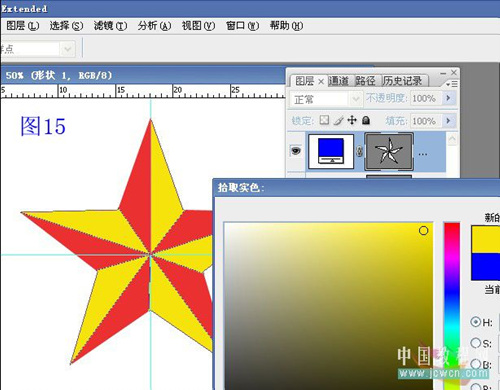The height and width of the screenshot is (390, 500).
Task: Open the 帮助 (H) menu
Action: [x=286, y=26]
